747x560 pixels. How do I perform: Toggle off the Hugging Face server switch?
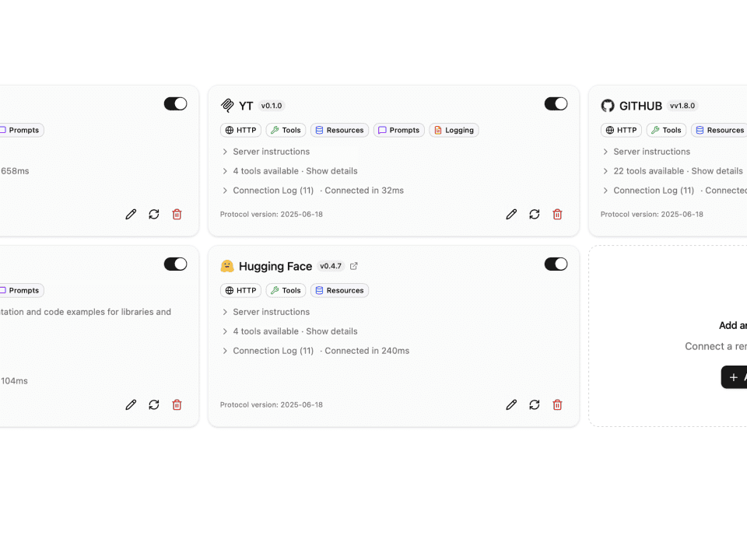coord(556,264)
